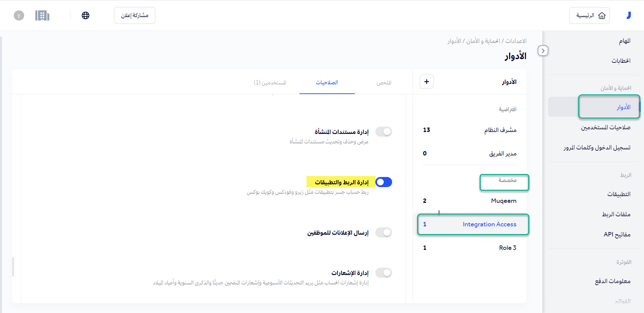Image resolution: width=644 pixels, height=313 pixels.
Task: Click the permissions panel vertical scrollbar
Action: (13, 267)
